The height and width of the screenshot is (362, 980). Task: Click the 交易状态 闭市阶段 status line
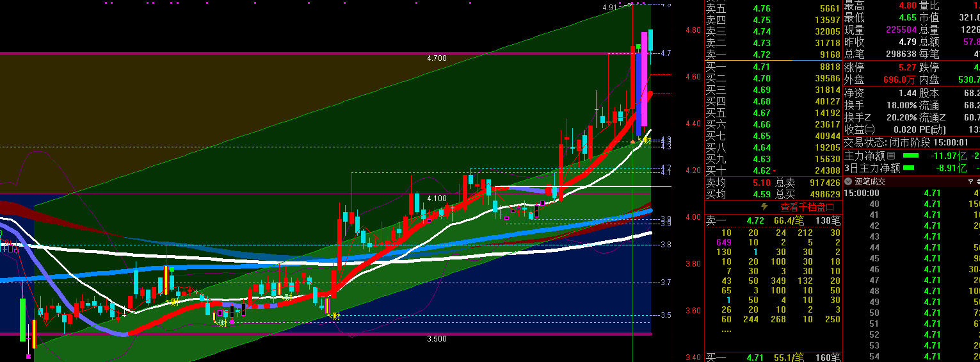tap(906, 142)
